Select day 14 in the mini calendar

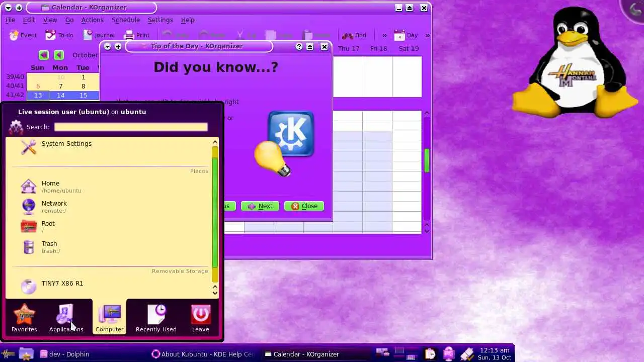pos(60,95)
